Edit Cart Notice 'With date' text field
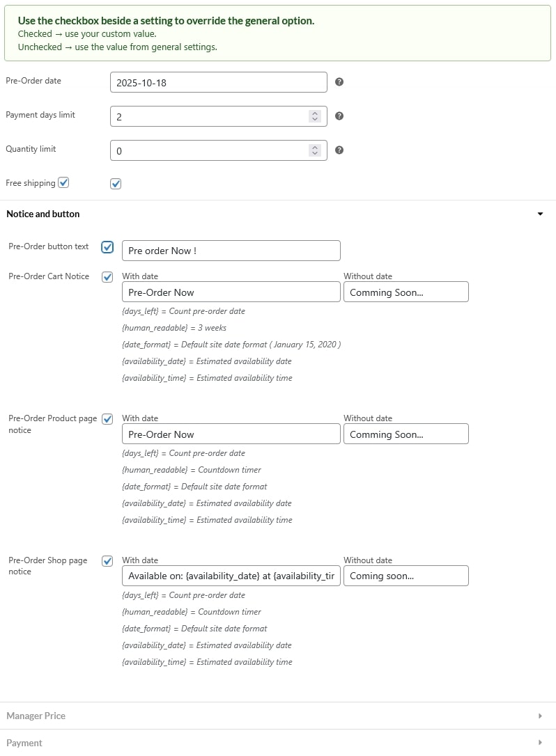556x756 pixels. pyautogui.click(x=231, y=292)
